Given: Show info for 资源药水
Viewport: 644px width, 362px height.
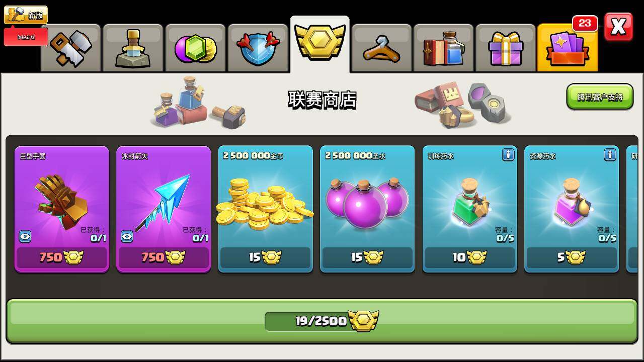Looking at the screenshot, I should (610, 154).
